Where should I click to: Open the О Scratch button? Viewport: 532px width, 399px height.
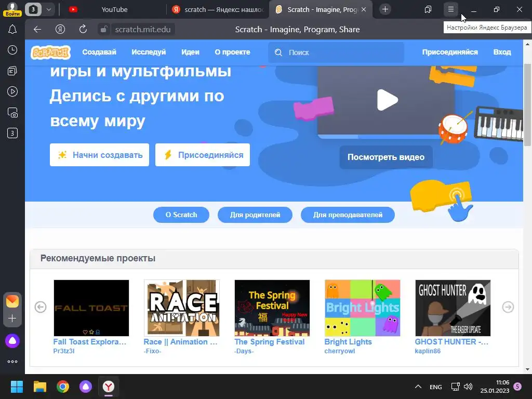(181, 215)
